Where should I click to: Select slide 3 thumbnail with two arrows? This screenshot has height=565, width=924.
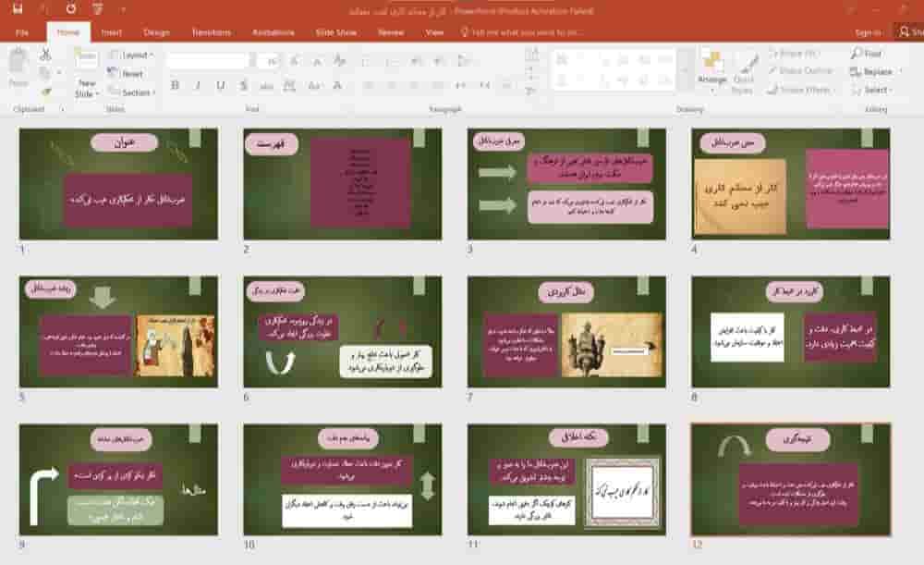pos(566,184)
